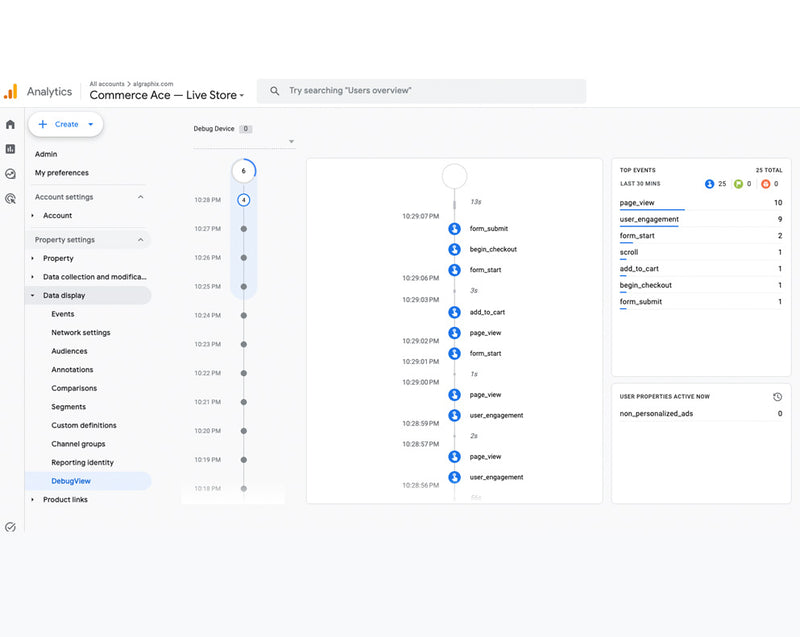Viewport: 800px width, 637px height.
Task: Click the 10:28:57 PM page_view event icon
Action: [x=454, y=456]
